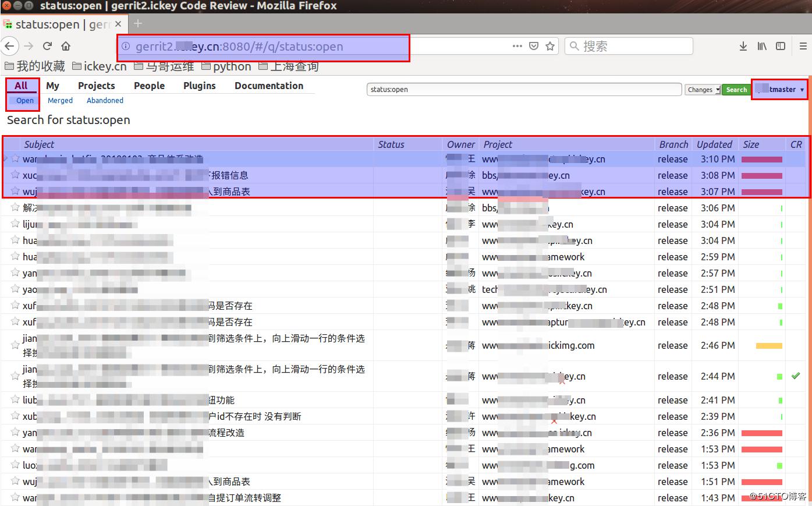Go to the Firefox home page icon
812x506 pixels.
point(66,46)
